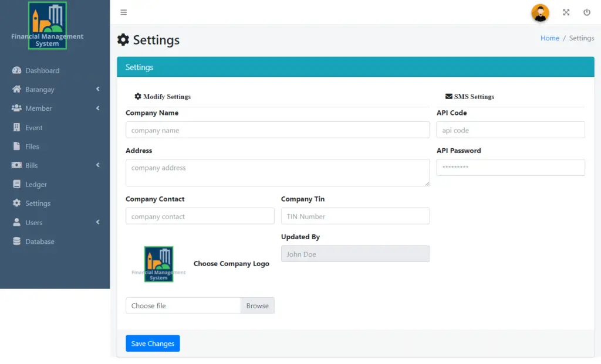Image resolution: width=601 pixels, height=364 pixels.
Task: Expand the Users submenu
Action: click(x=97, y=222)
